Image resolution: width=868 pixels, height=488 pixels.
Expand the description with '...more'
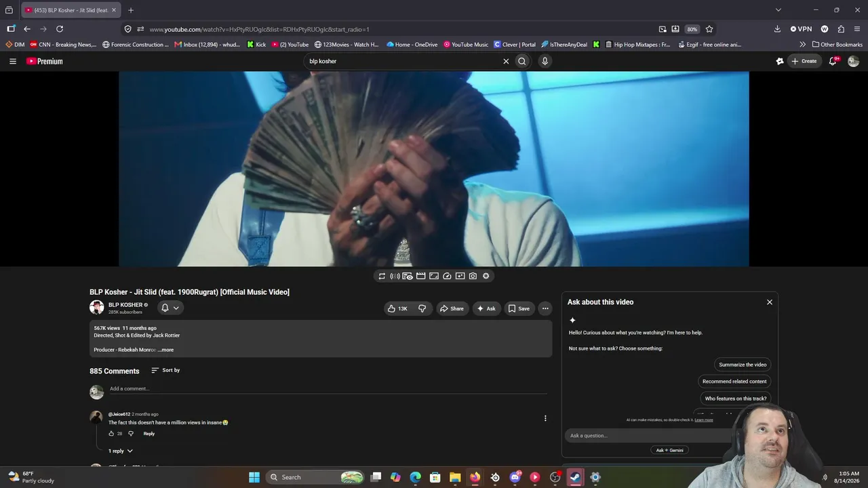pyautogui.click(x=165, y=350)
